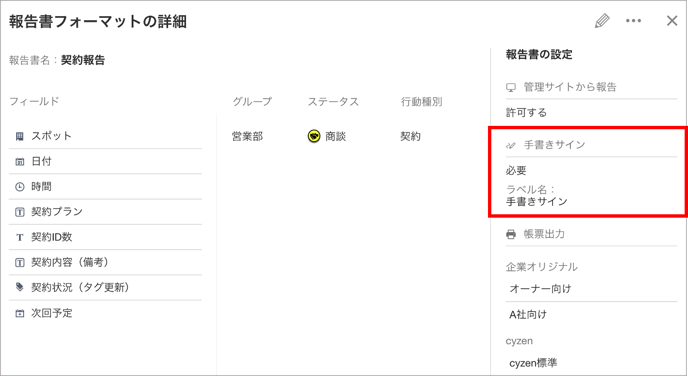Select the 日付 field row
Viewport: 688px width, 376px height.
[x=105, y=161]
